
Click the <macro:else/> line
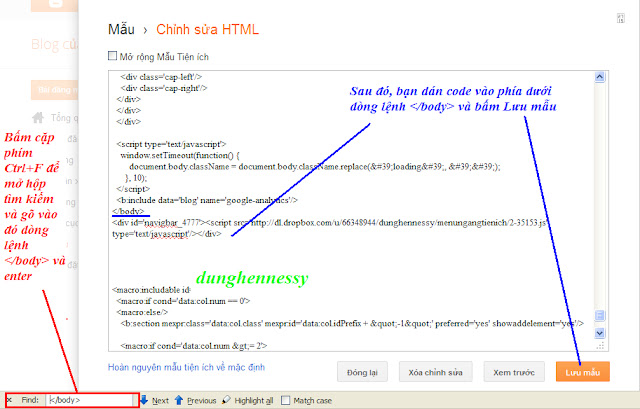tap(142, 312)
